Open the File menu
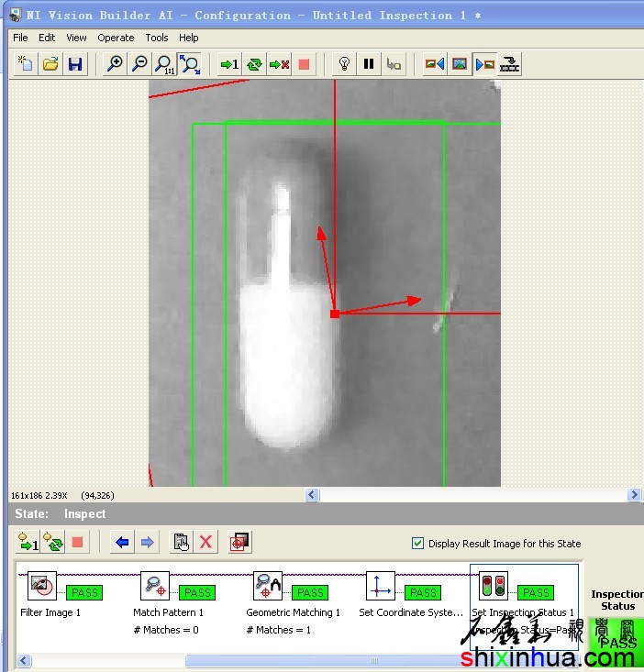Image resolution: width=644 pixels, height=672 pixels. pyautogui.click(x=20, y=38)
